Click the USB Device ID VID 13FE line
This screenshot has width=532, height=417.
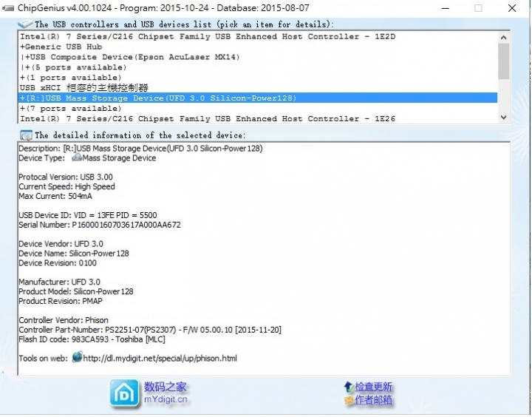(88, 215)
